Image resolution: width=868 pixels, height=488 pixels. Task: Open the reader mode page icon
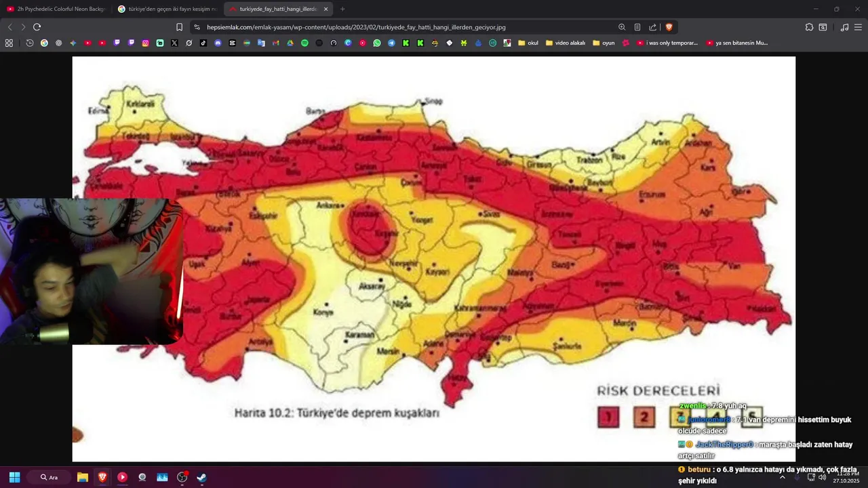pyautogui.click(x=637, y=27)
